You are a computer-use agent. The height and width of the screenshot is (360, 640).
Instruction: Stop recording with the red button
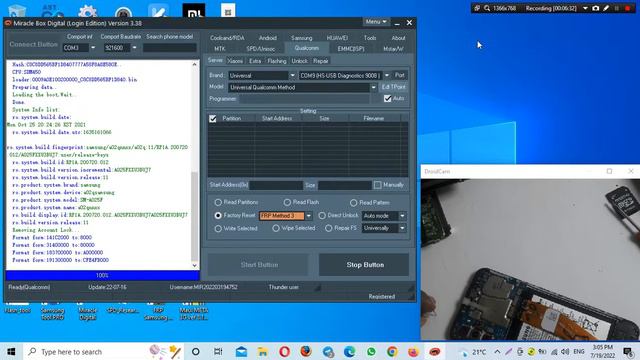click(627, 8)
